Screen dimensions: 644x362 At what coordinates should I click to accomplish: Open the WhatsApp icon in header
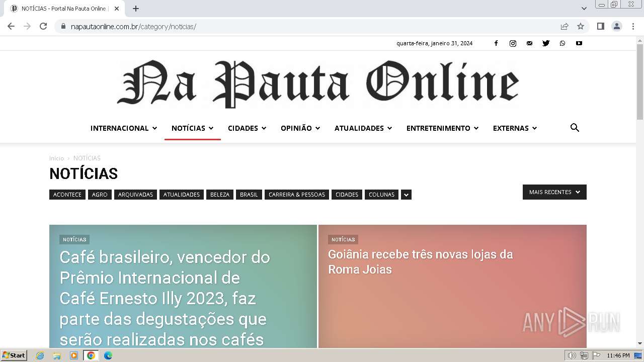click(x=562, y=43)
